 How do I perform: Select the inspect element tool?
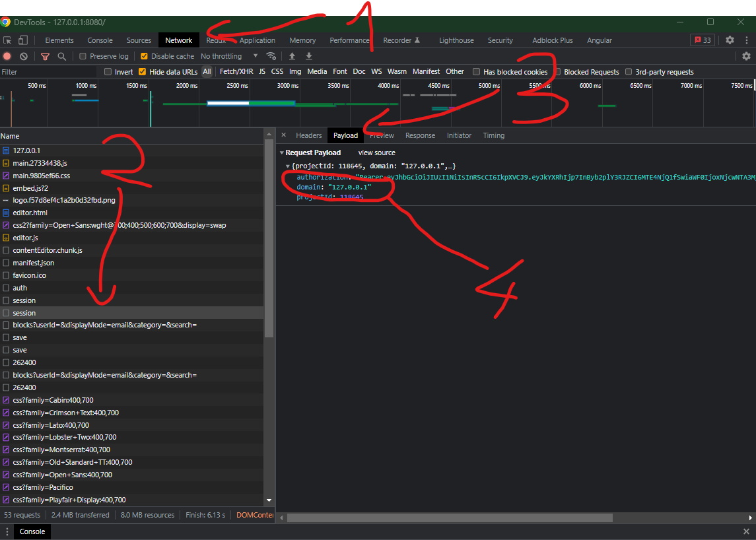8,40
